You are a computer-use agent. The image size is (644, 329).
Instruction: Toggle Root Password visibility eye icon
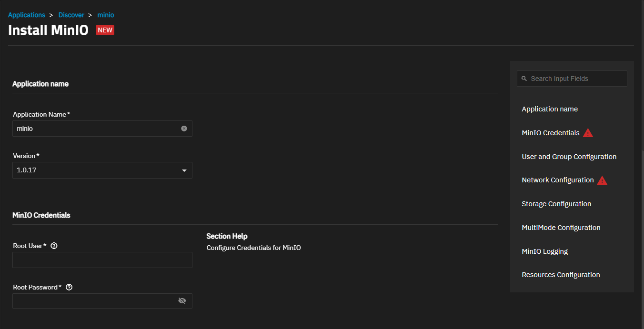coord(182,301)
